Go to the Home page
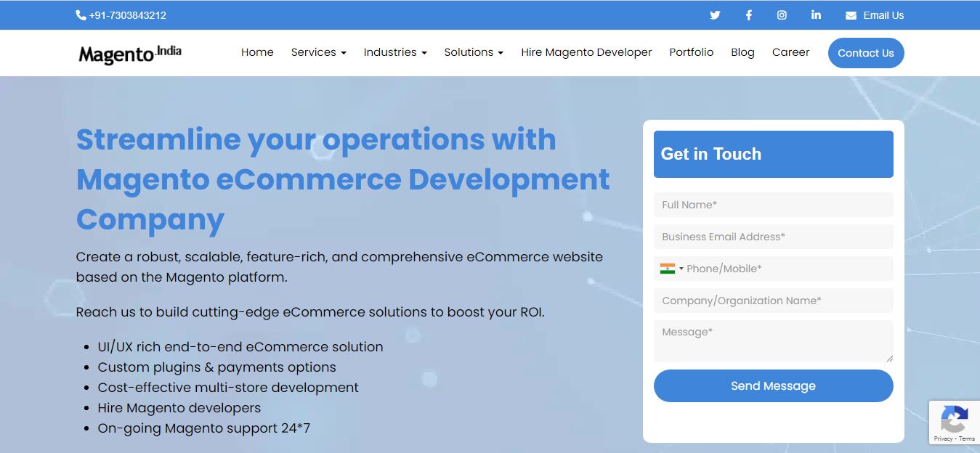The width and height of the screenshot is (980, 453). [257, 52]
